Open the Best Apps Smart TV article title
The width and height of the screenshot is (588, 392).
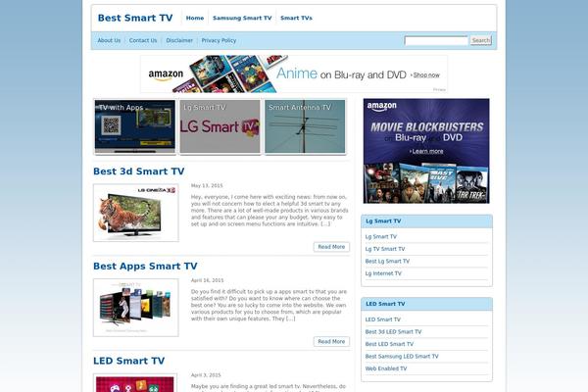pos(145,266)
